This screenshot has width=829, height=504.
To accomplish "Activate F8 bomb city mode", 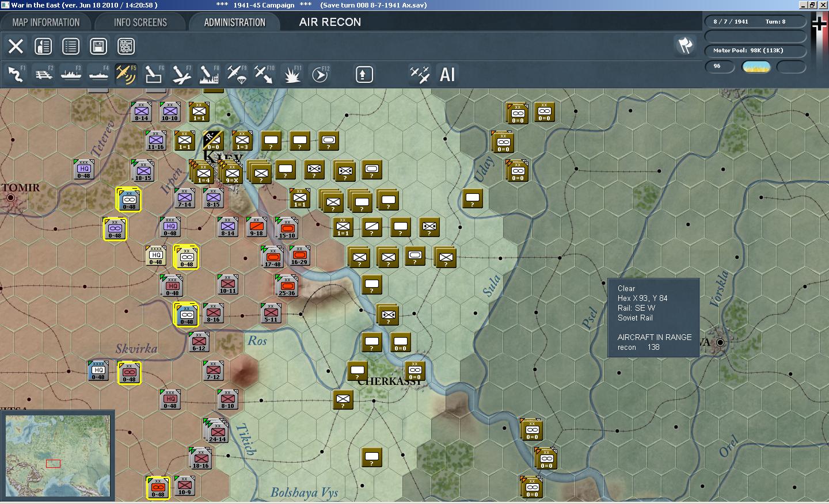I will coord(209,74).
